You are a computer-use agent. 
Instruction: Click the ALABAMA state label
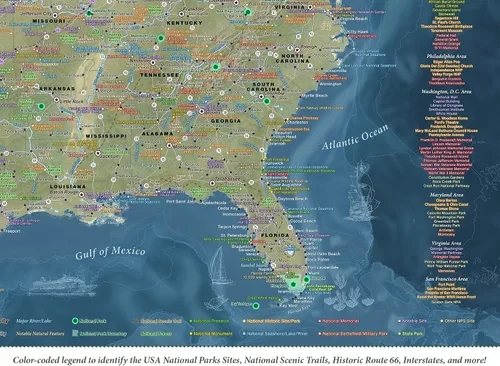click(x=157, y=134)
